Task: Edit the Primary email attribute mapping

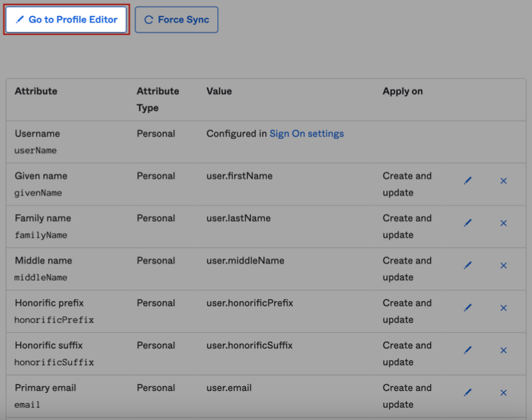Action: coord(468,393)
